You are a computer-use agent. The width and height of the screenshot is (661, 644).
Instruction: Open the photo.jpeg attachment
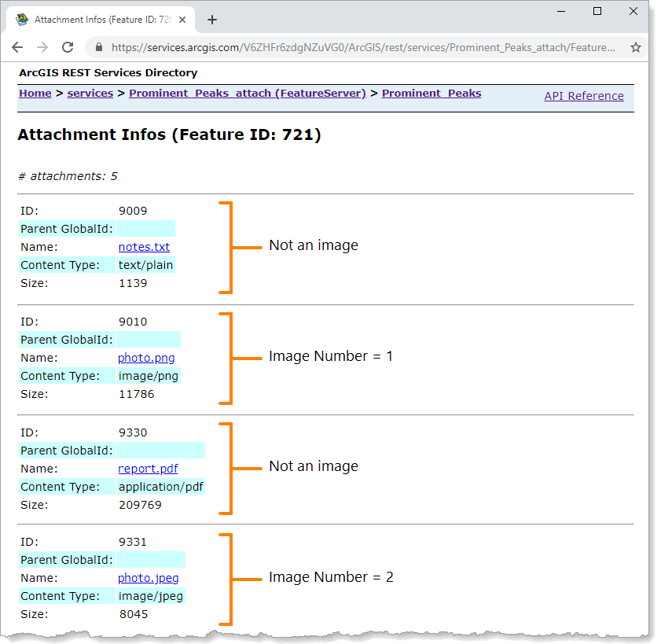(149, 578)
